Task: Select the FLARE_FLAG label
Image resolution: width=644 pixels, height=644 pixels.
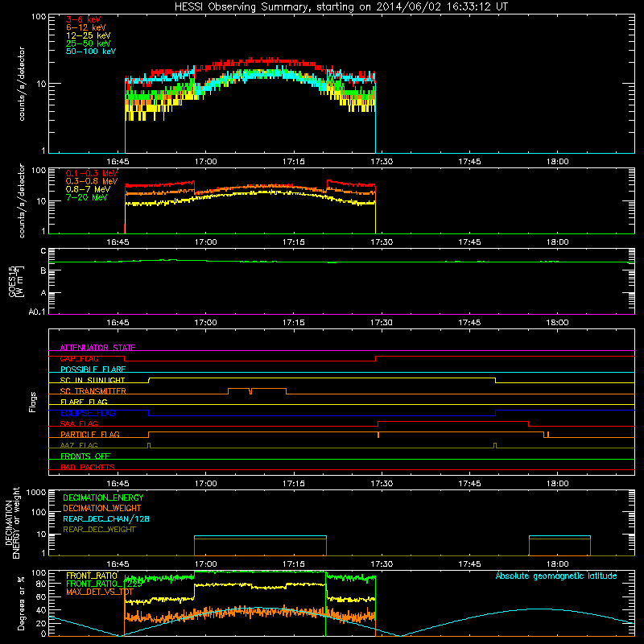Action: pos(84,402)
